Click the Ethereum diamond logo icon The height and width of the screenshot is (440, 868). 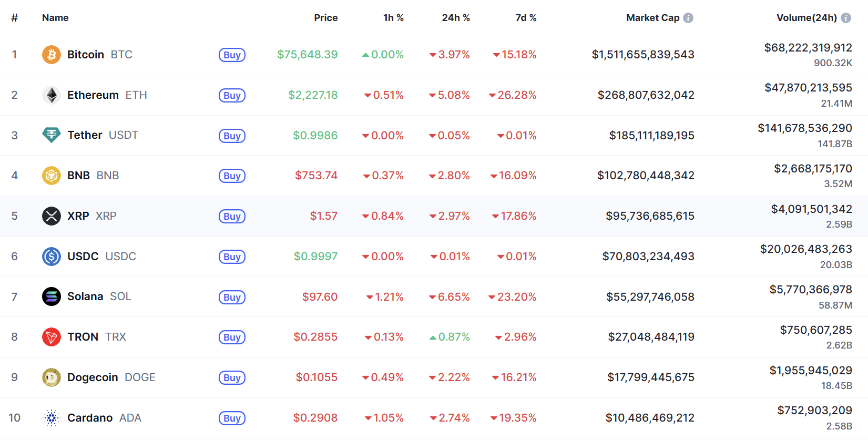tap(52, 95)
